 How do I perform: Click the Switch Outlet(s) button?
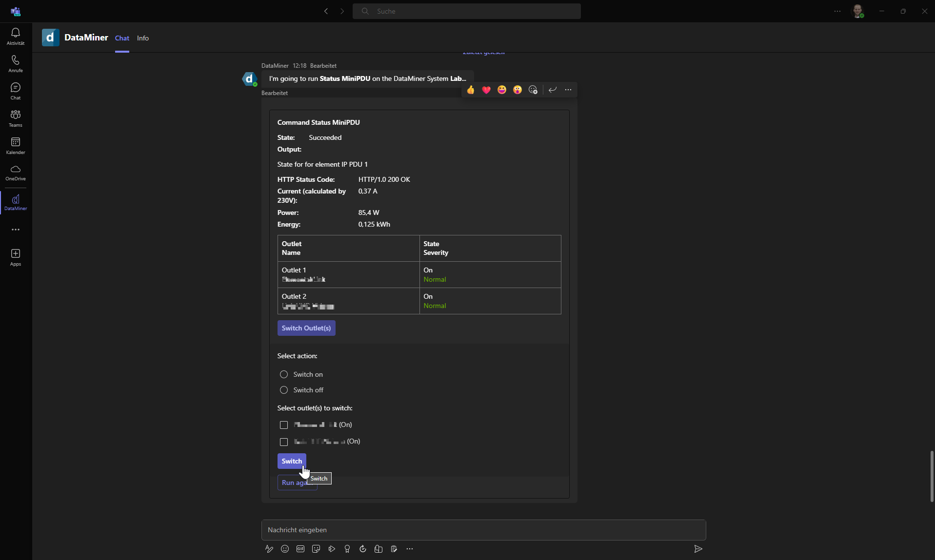tap(306, 328)
